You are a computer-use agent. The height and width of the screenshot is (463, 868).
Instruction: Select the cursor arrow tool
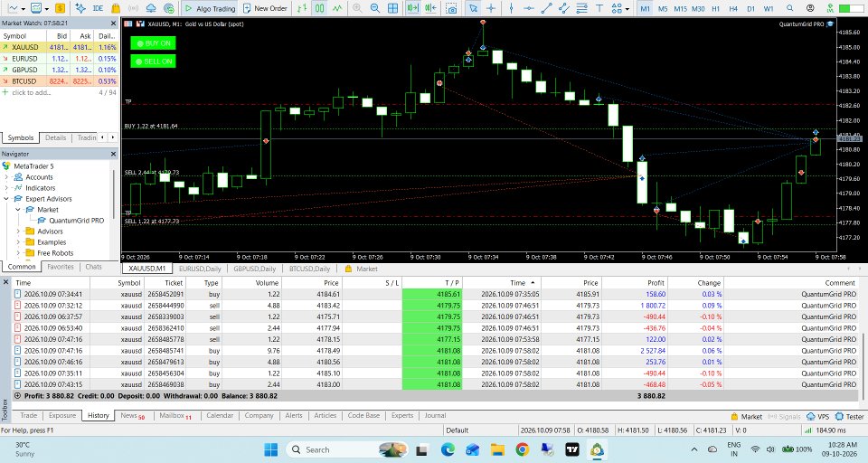coord(473,8)
